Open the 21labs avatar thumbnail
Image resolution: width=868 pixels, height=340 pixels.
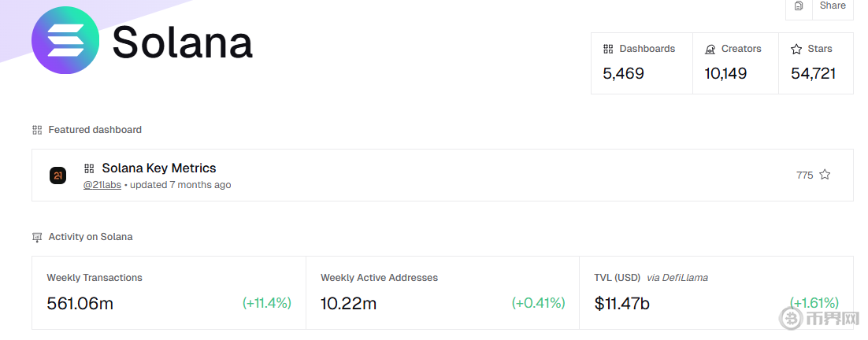[57, 176]
